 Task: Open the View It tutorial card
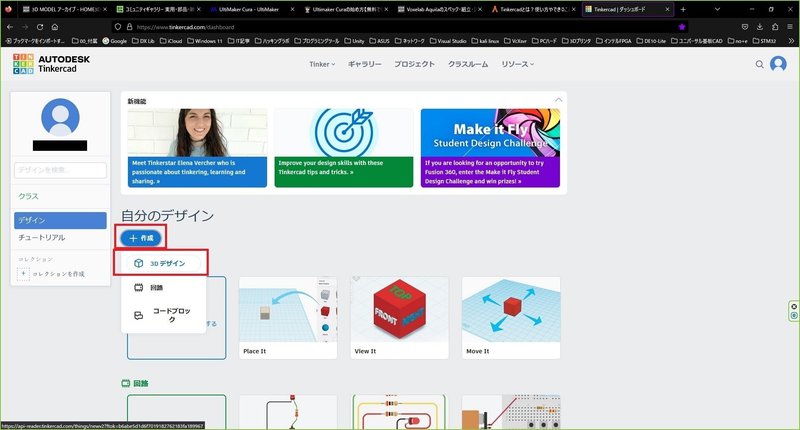point(399,318)
